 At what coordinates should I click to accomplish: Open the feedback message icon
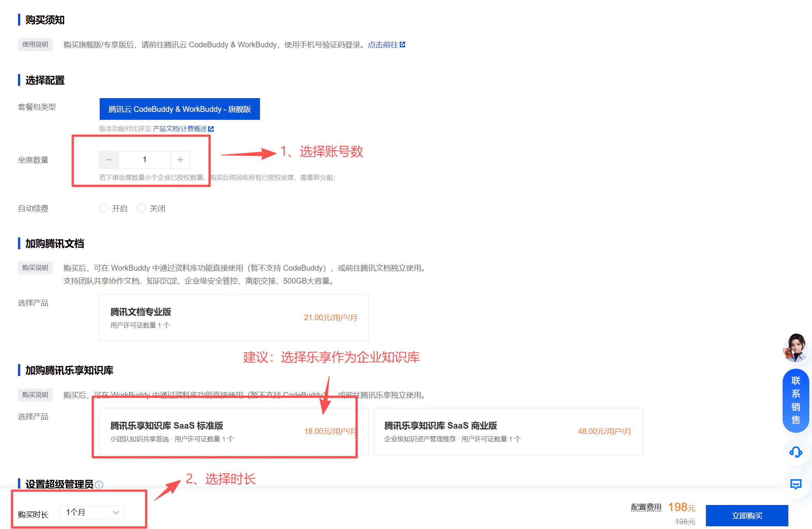[796, 485]
